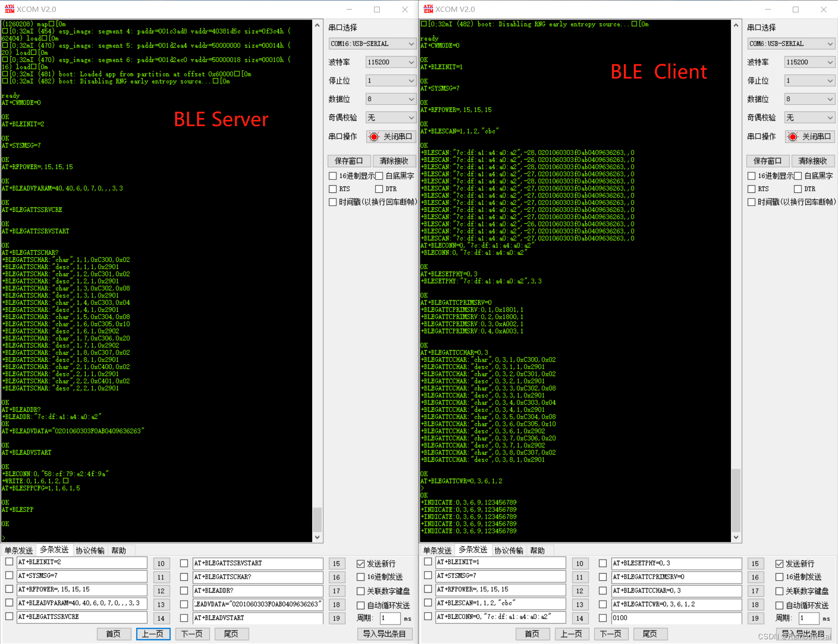Expand parity dropdown in left window

(x=391, y=118)
